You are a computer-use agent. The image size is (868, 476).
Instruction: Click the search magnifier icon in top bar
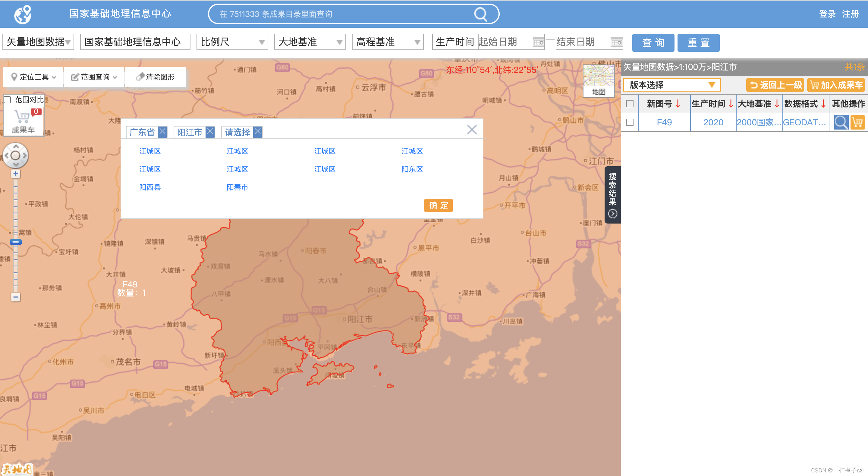click(x=480, y=14)
